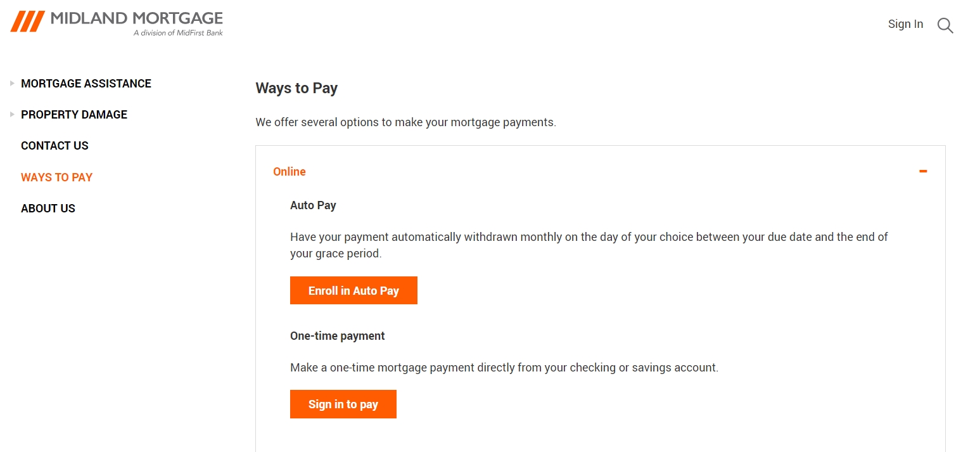Click the One-time payment heading

(x=337, y=335)
